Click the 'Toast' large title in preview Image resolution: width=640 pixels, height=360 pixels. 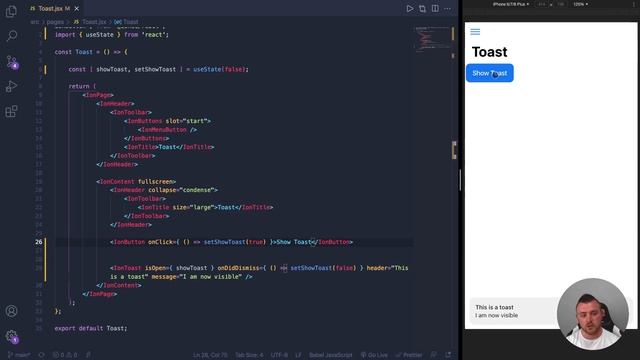click(489, 52)
